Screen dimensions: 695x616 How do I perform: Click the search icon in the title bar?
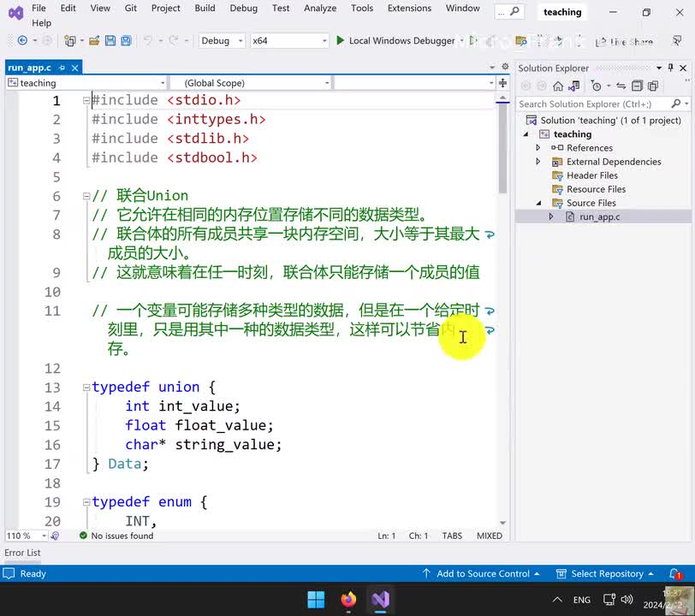514,11
